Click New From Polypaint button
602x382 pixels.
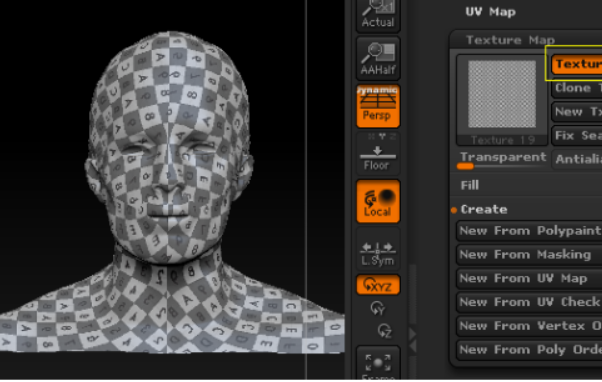(x=529, y=231)
